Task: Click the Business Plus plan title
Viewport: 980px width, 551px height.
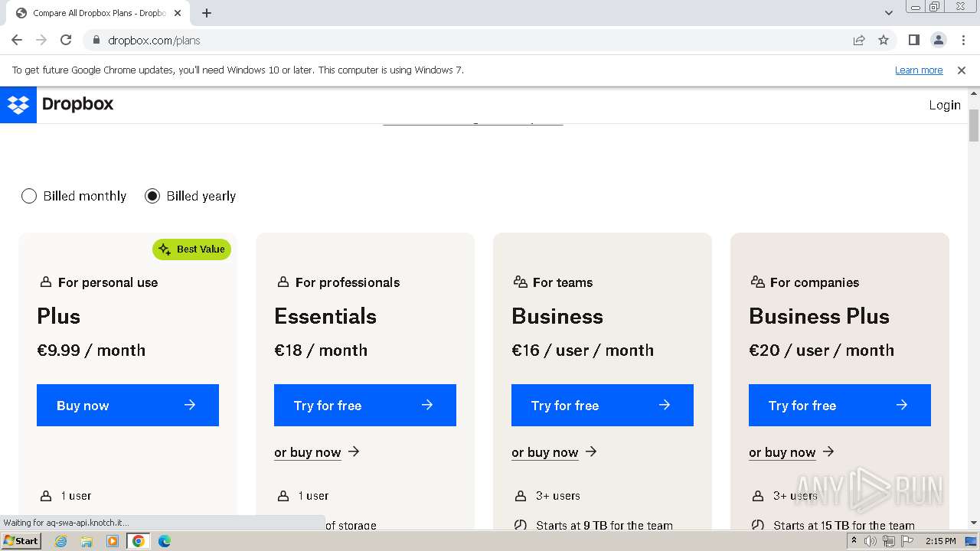Action: (x=819, y=316)
